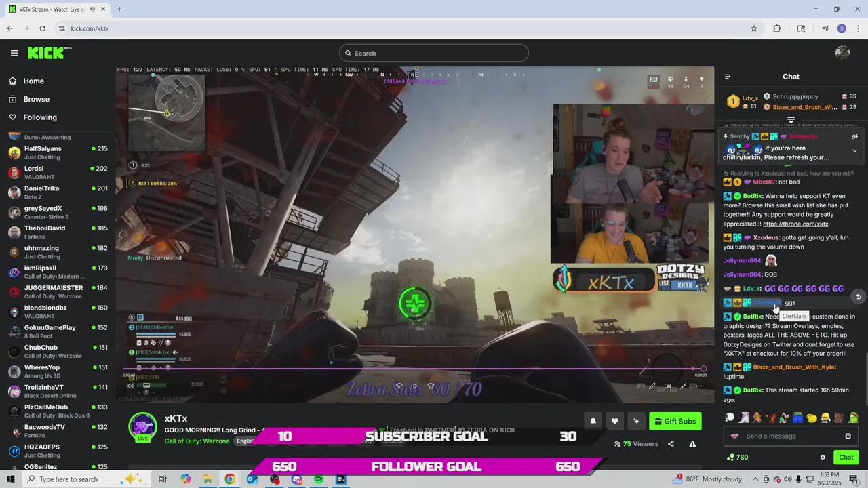Click the 75 Viewers count
Image resolution: width=868 pixels, height=488 pixels.
pyautogui.click(x=636, y=444)
